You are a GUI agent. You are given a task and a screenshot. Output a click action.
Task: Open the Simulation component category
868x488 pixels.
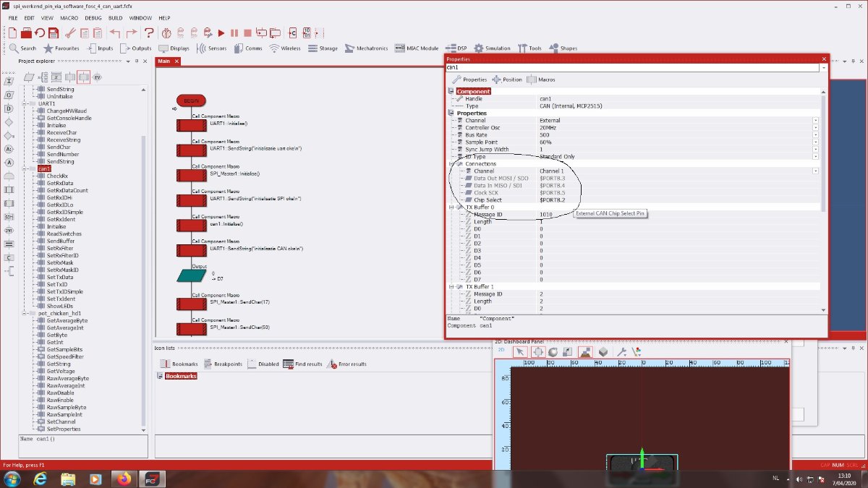(x=492, y=48)
